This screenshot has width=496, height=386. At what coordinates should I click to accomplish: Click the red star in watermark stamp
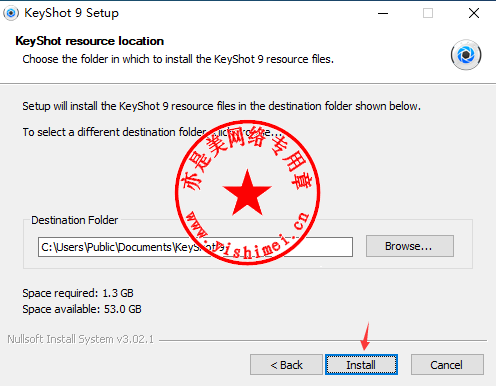247,193
